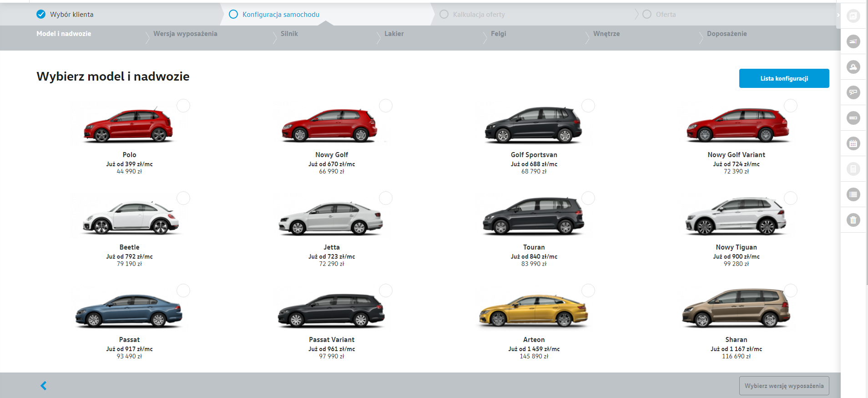Select the Nowy Golf Variant radio button
This screenshot has width=868, height=398.
click(791, 106)
